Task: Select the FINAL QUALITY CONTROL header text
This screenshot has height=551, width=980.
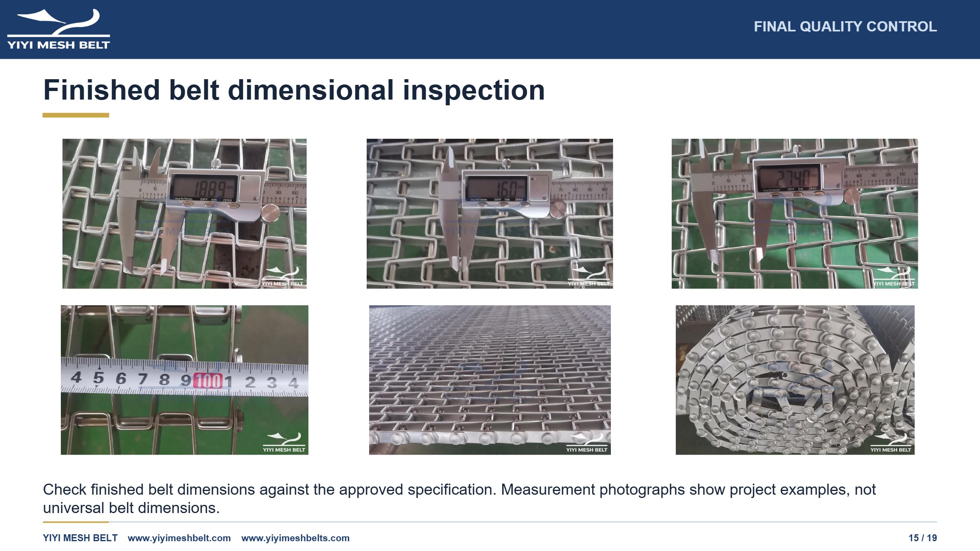Action: (845, 27)
